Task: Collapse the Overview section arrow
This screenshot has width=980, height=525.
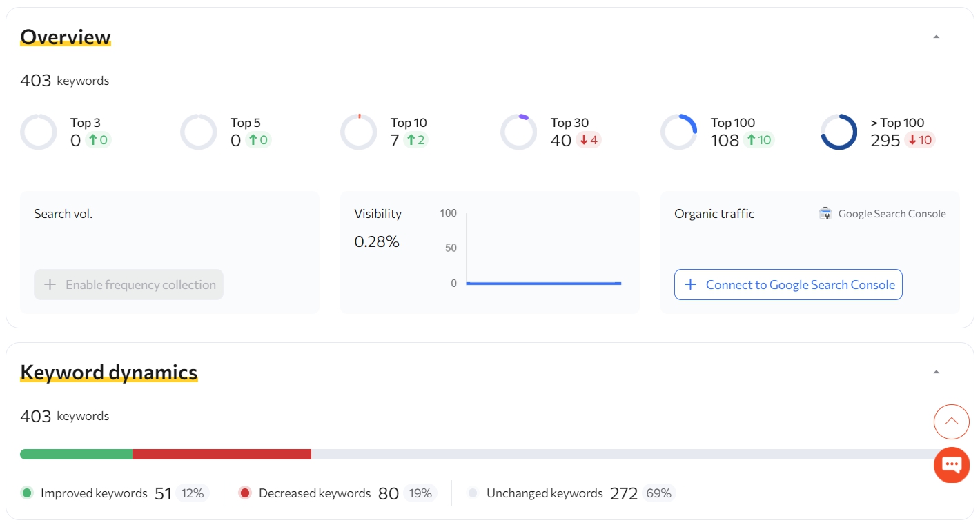Action: (936, 37)
